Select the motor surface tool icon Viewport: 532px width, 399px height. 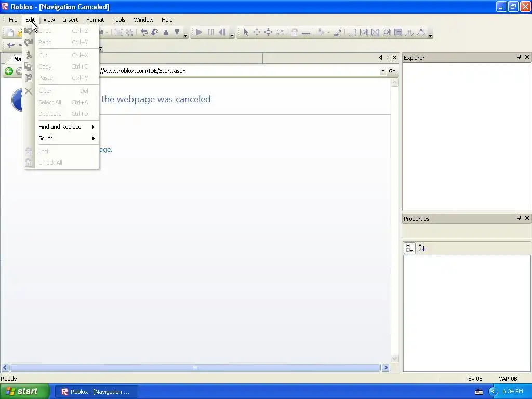click(421, 33)
